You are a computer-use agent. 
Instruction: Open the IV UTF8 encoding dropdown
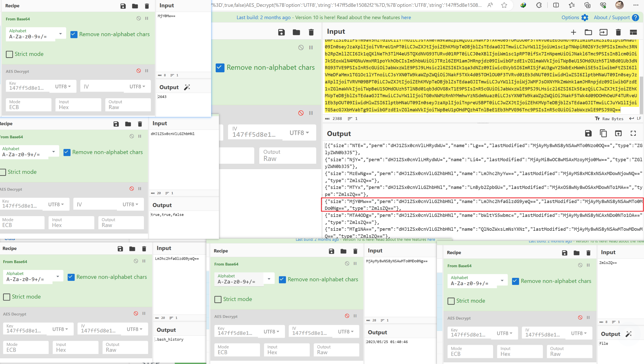(137, 86)
